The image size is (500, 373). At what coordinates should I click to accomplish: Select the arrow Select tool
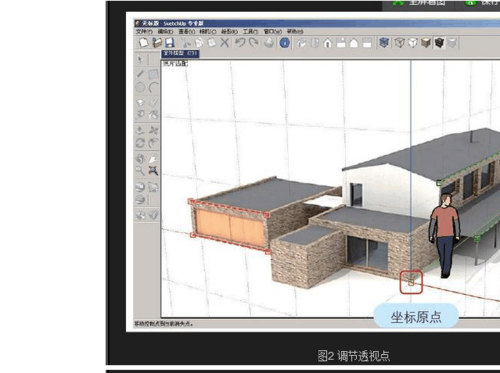coord(140,60)
